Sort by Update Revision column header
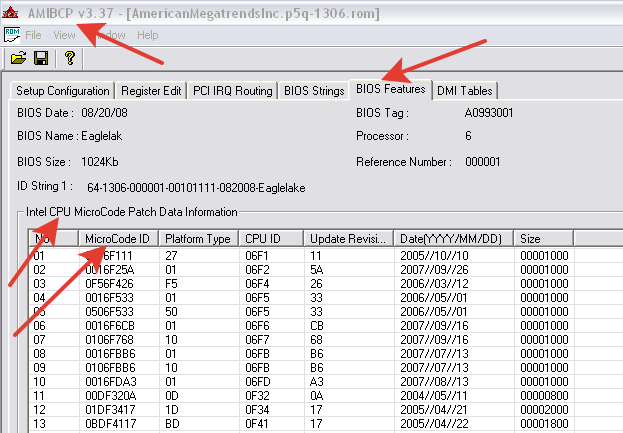This screenshot has height=433, width=623. point(348,239)
